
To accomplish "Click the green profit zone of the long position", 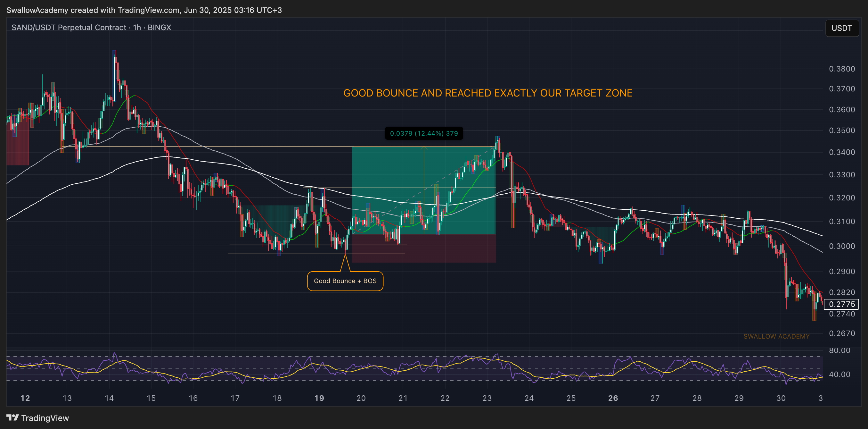I will 423,190.
